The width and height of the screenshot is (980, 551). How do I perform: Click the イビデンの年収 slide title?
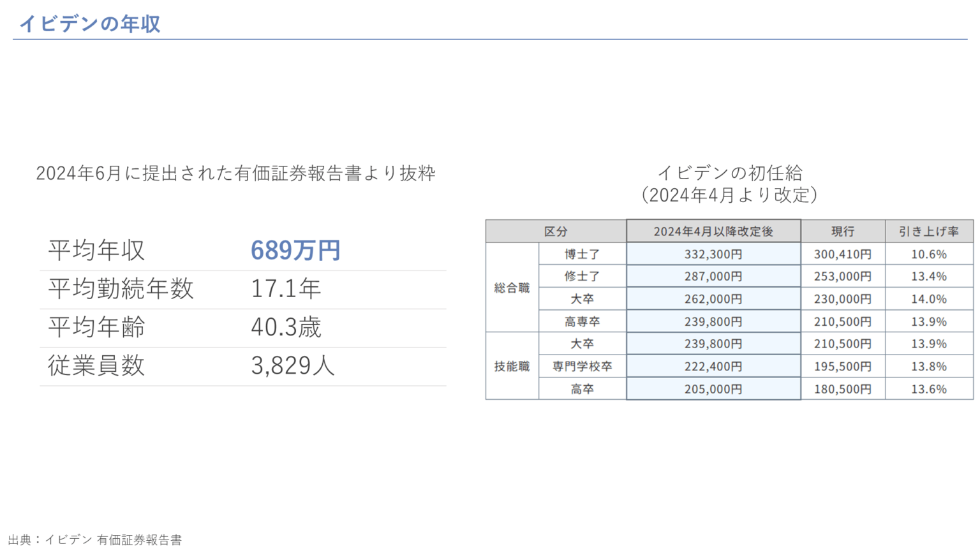tap(89, 24)
